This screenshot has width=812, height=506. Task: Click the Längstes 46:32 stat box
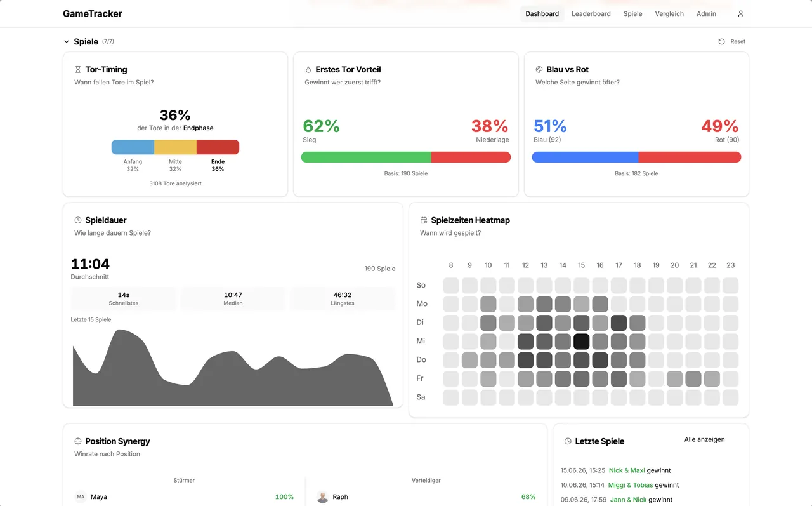pos(343,298)
